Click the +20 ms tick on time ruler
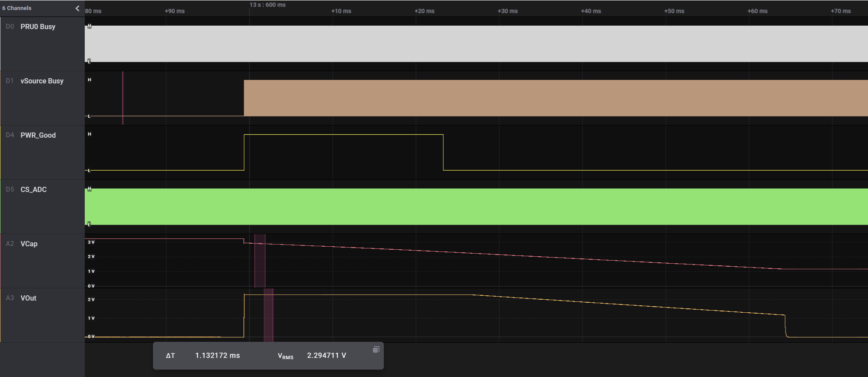 coord(425,11)
